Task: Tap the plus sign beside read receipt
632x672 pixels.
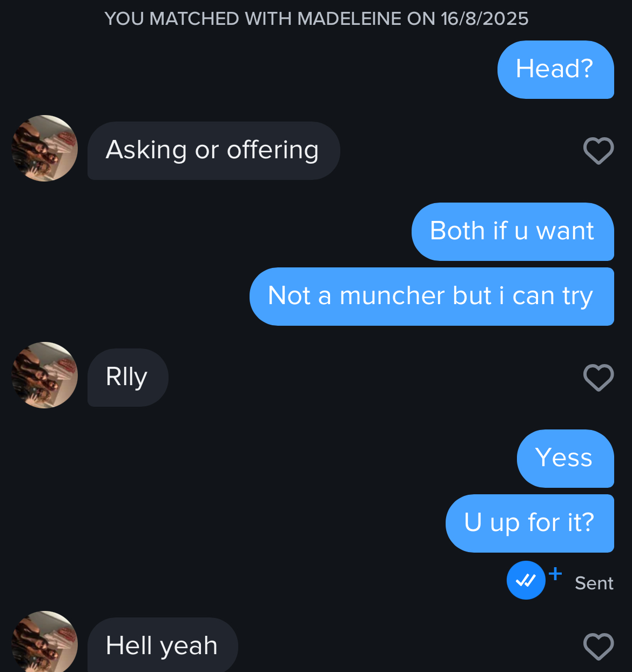Action: (555, 573)
